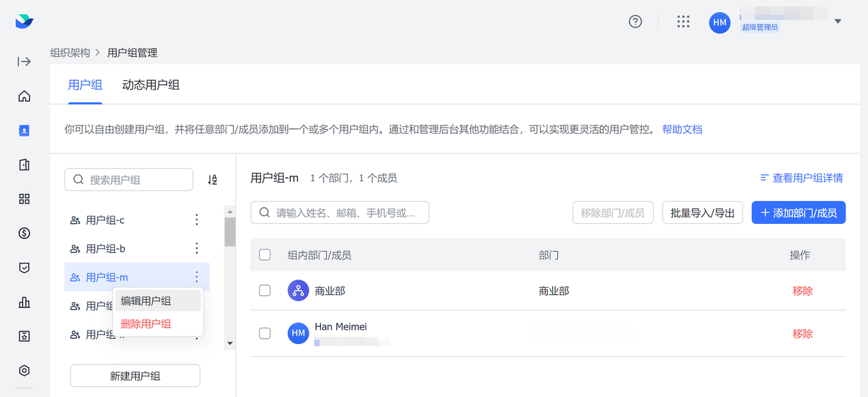Viewport: 868px width, 397px height.
Task: Click the help question mark icon
Action: tap(635, 22)
